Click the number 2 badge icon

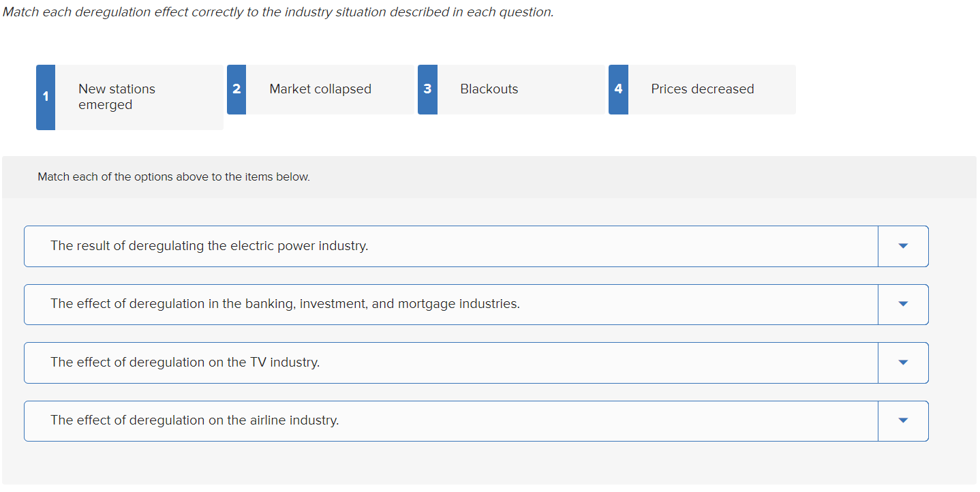coord(236,89)
